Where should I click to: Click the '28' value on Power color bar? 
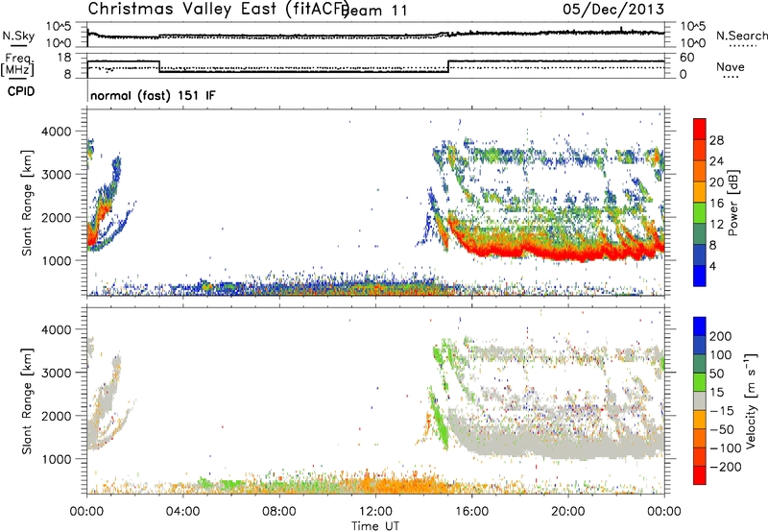tap(716, 140)
